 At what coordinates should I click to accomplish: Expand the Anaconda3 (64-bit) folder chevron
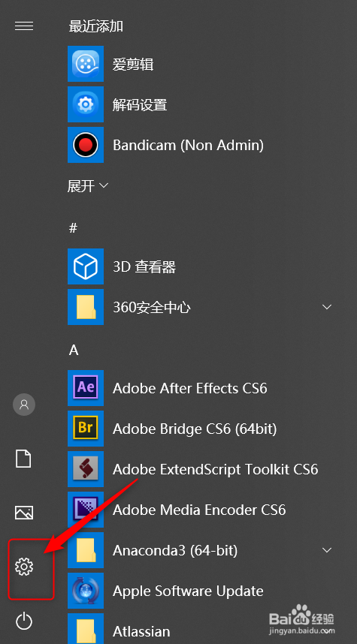tap(327, 550)
